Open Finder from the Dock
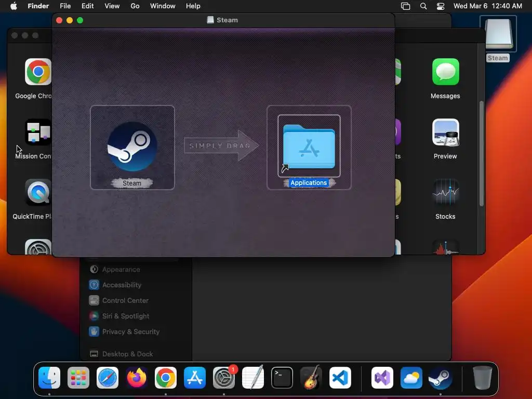The width and height of the screenshot is (532, 399). [x=49, y=378]
